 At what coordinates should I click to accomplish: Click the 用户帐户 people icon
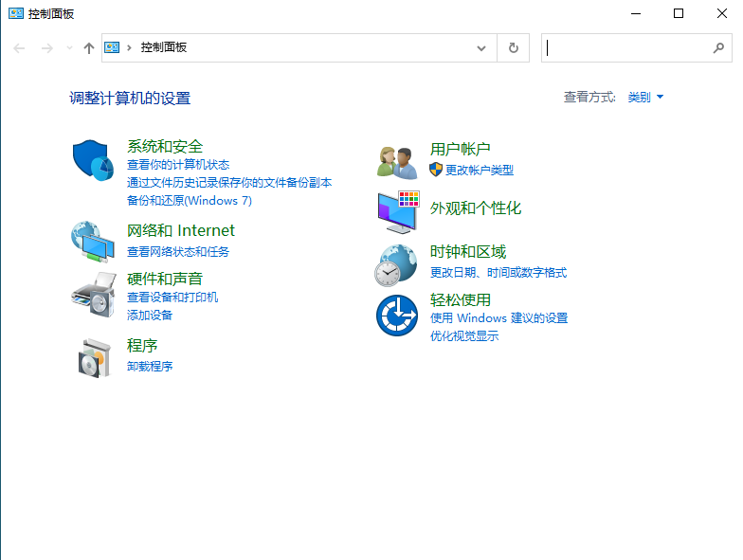(397, 162)
